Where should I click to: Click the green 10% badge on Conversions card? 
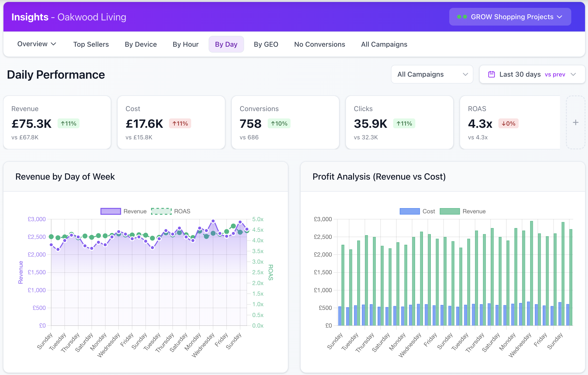click(x=279, y=123)
